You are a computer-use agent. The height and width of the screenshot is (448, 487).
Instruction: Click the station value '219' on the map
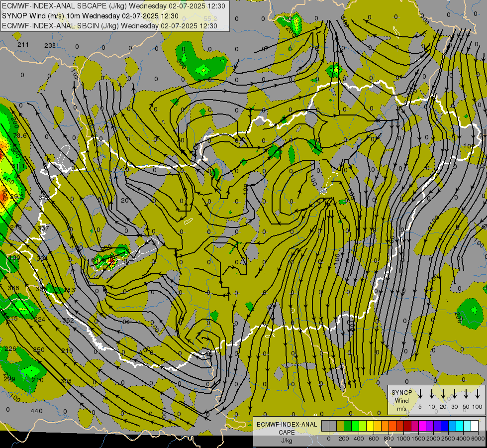point(16,227)
